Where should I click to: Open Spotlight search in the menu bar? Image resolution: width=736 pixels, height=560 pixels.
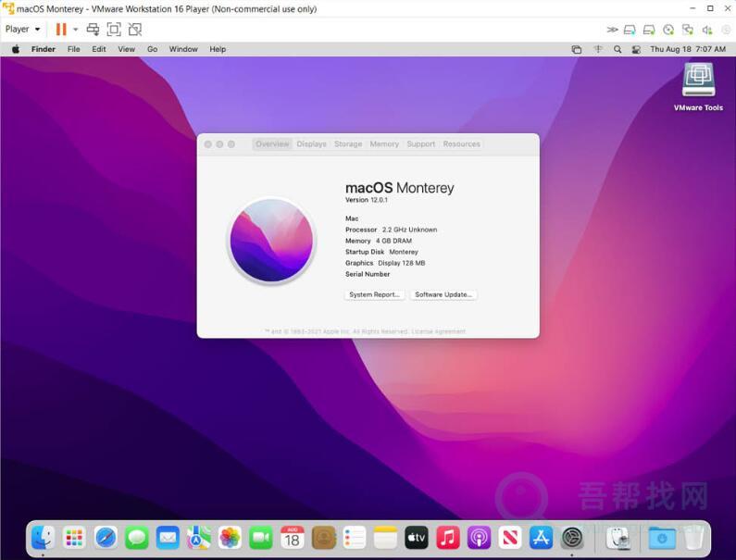pyautogui.click(x=617, y=49)
